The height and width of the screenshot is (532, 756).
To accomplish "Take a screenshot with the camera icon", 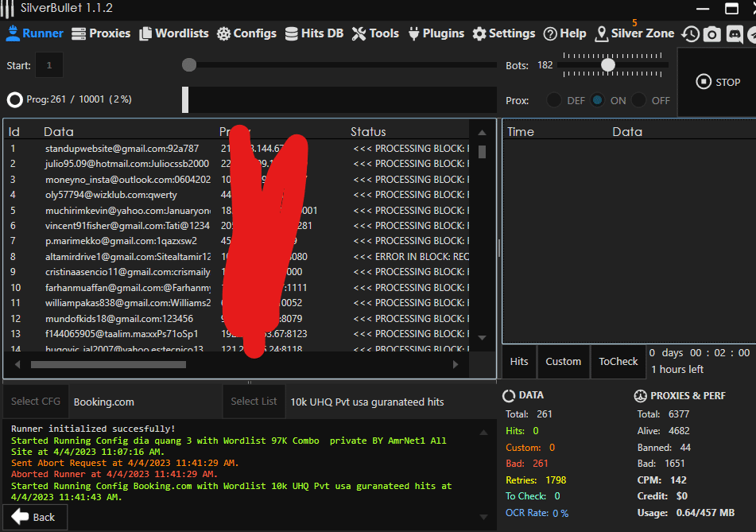I will tap(712, 34).
